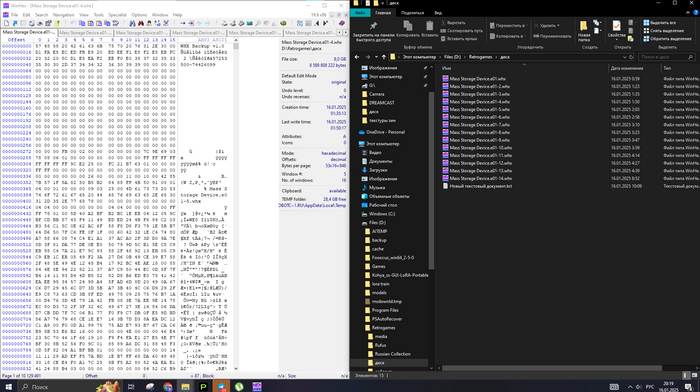700x392 pixels.
Task: Open WinHex from the taskbar
Action: pos(257,387)
